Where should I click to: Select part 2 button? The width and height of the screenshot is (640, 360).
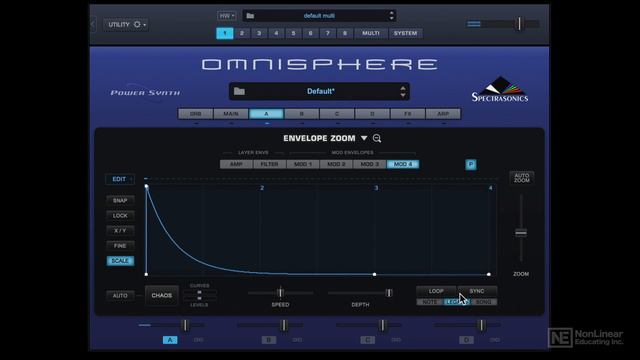pyautogui.click(x=242, y=33)
